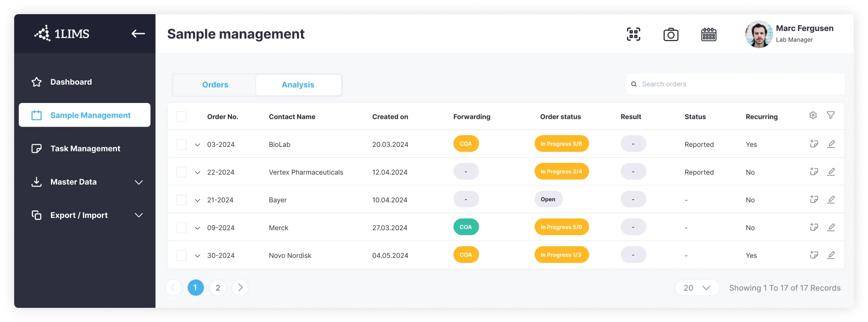Switch to the Orders tab
Image resolution: width=868 pixels, height=322 pixels.
click(x=215, y=85)
